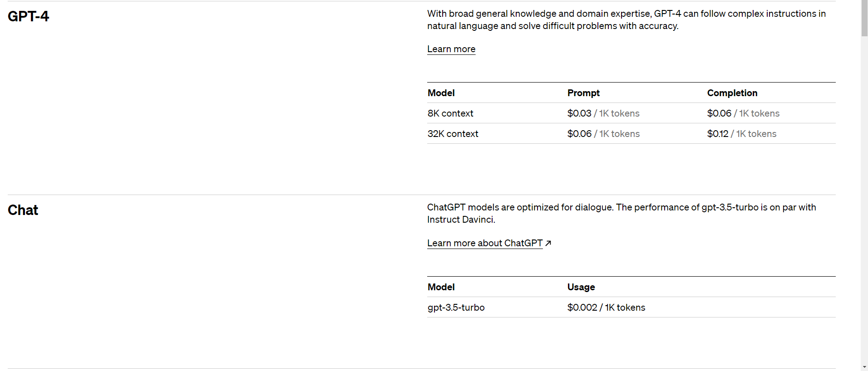This screenshot has height=371, width=868.
Task: Select the 32K context model cell
Action: point(453,134)
